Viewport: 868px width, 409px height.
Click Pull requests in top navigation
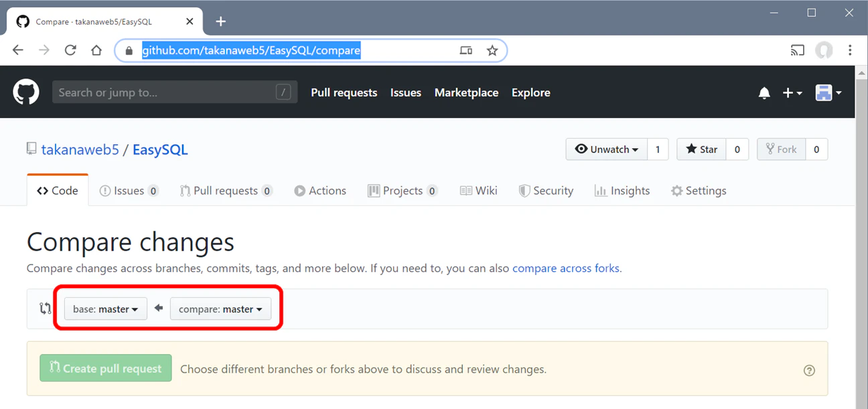point(344,93)
